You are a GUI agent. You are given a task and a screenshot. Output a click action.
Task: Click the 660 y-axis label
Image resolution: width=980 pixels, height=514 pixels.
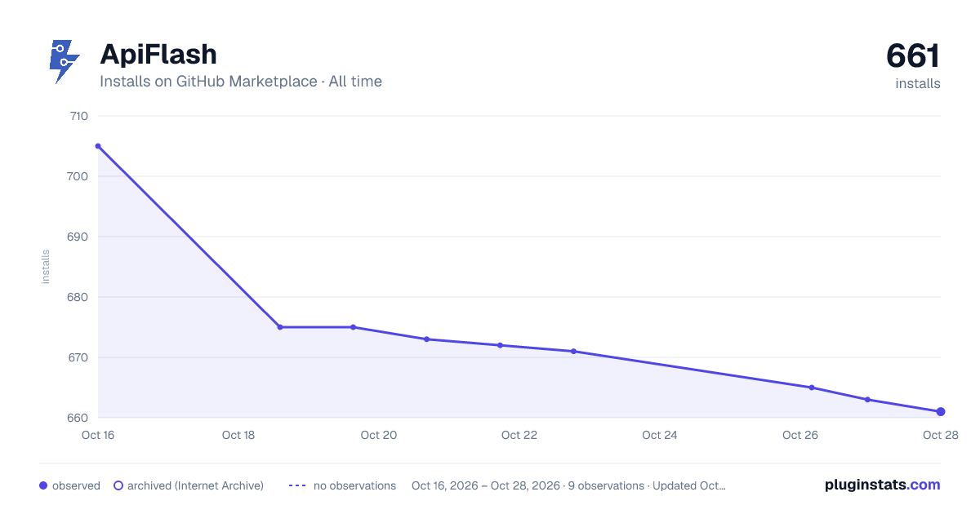tap(78, 418)
